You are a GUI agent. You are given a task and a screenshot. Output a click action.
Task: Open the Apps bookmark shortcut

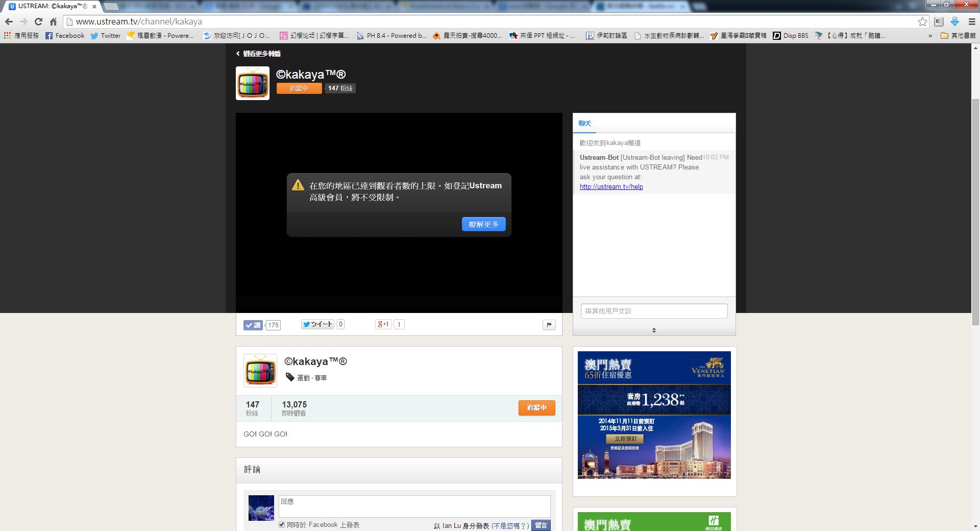pyautogui.click(x=21, y=35)
